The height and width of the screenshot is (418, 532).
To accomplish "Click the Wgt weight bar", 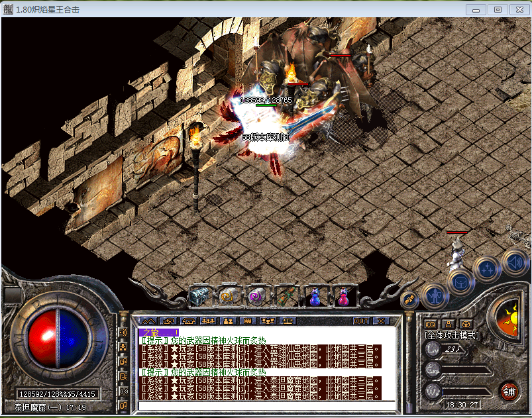I will [466, 392].
